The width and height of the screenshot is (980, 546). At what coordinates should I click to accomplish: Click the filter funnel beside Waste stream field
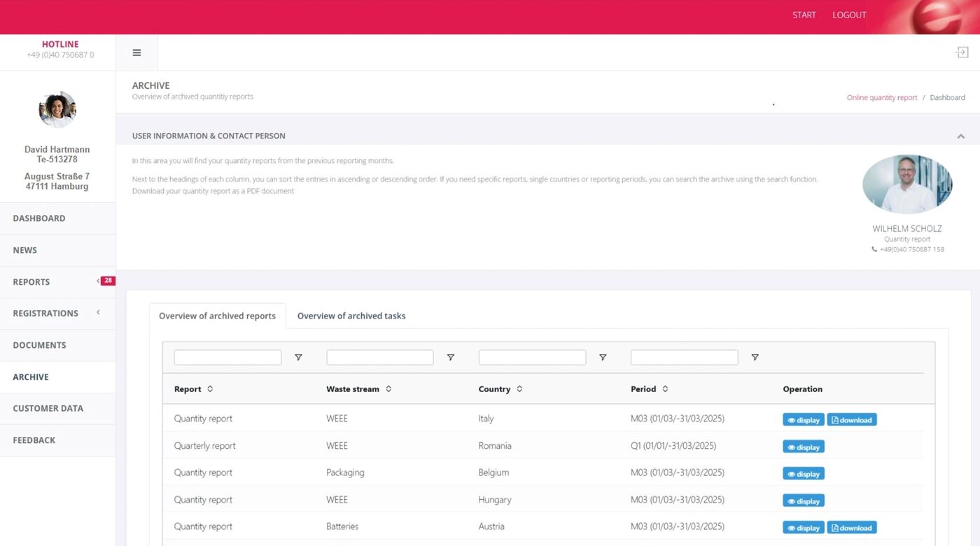[x=451, y=357]
